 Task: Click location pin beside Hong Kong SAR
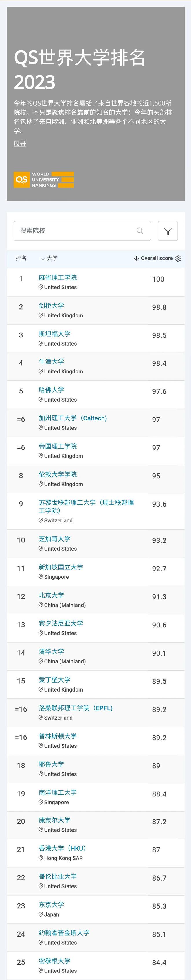click(x=41, y=858)
